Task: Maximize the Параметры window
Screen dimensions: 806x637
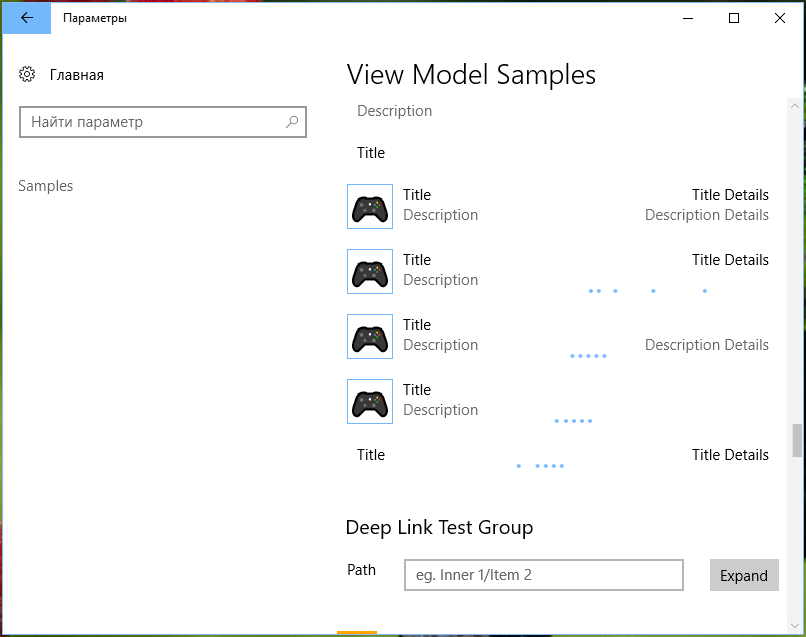Action: coord(734,18)
